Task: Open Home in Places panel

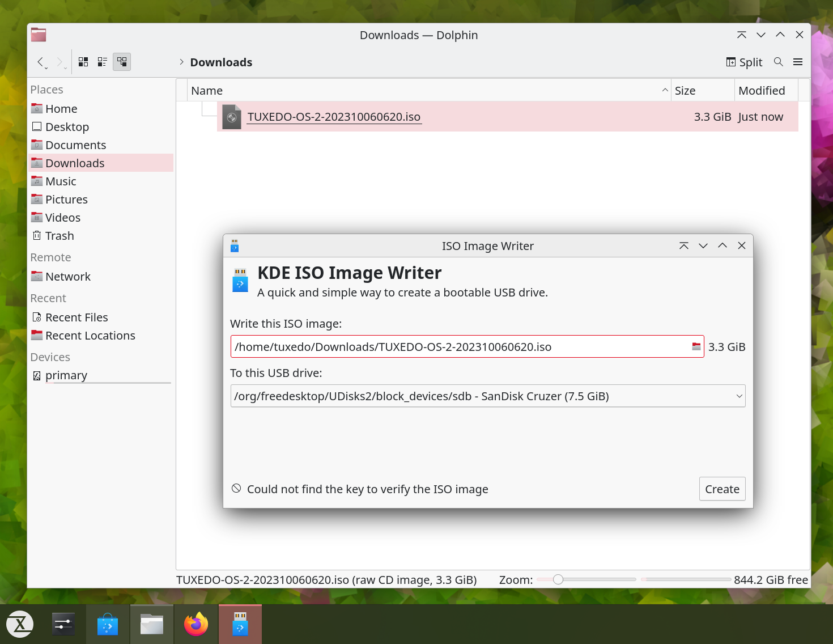Action: pos(101,109)
